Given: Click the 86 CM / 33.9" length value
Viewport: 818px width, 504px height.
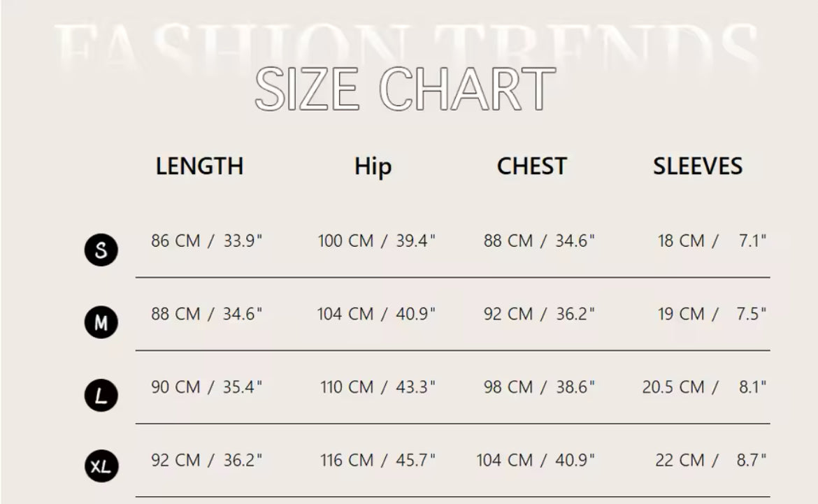Looking at the screenshot, I should (x=206, y=241).
